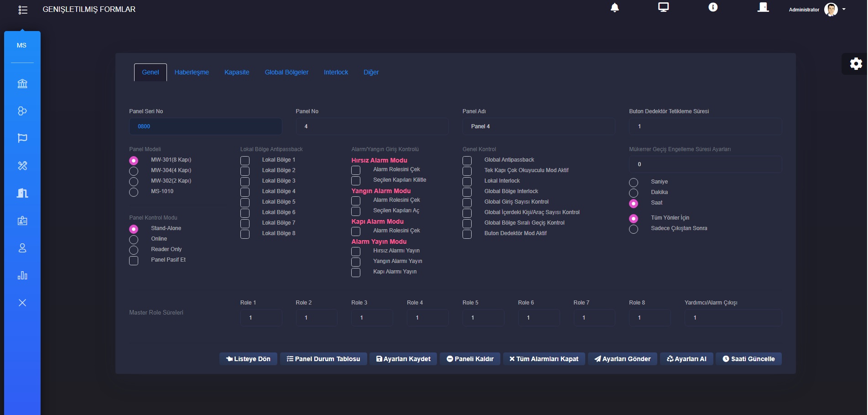Click the Tüm Alarmları Kapat button
Image resolution: width=868 pixels, height=415 pixels.
(x=544, y=359)
